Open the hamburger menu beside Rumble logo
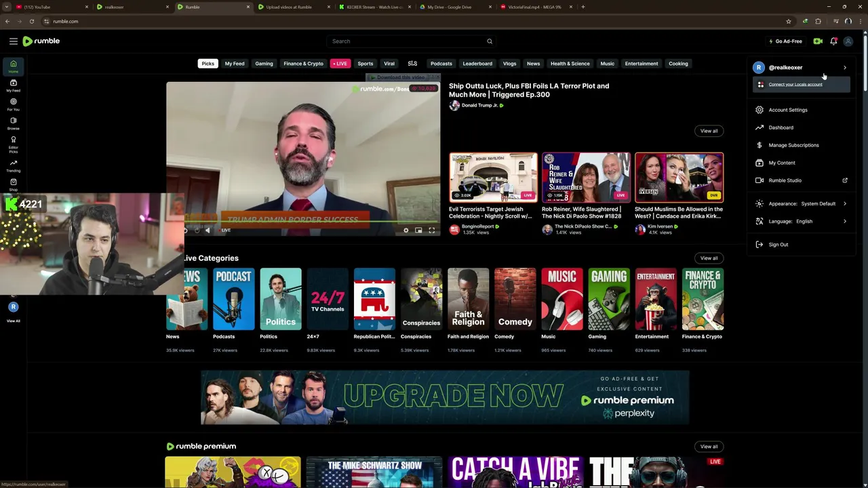Viewport: 868px width, 488px height. pyautogui.click(x=13, y=41)
